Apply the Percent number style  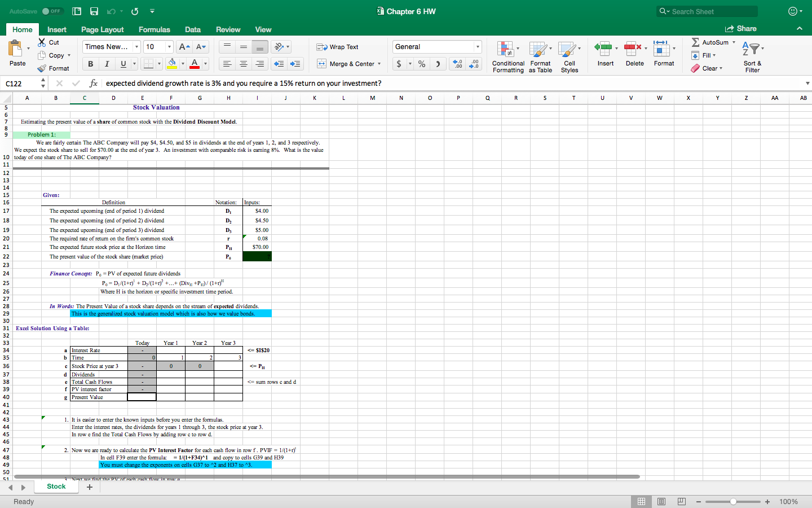coord(421,64)
